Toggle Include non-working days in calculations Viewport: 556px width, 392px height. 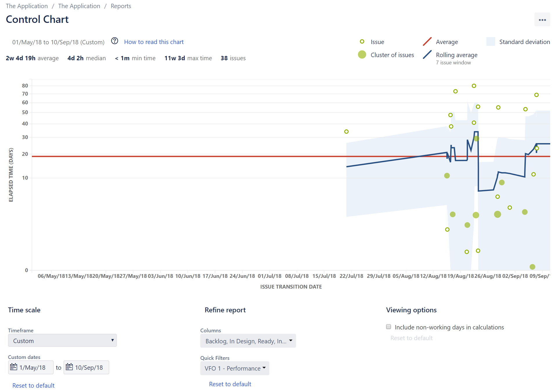(x=388, y=327)
